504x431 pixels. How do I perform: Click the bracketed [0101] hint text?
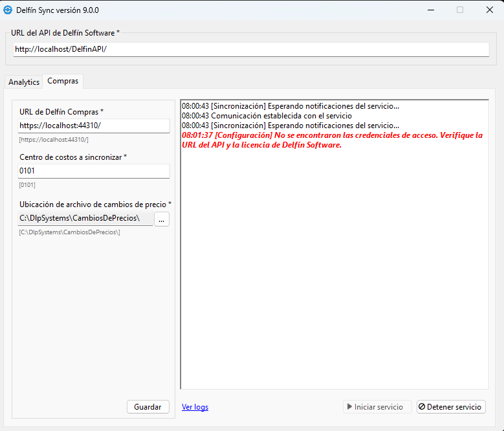tap(27, 185)
